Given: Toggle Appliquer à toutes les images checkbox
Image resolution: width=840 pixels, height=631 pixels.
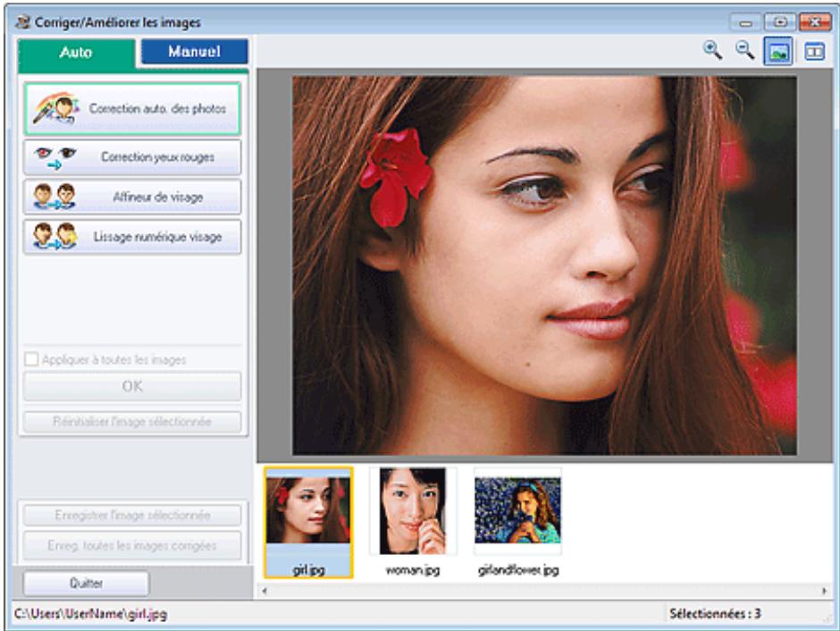Looking at the screenshot, I should click(x=31, y=359).
